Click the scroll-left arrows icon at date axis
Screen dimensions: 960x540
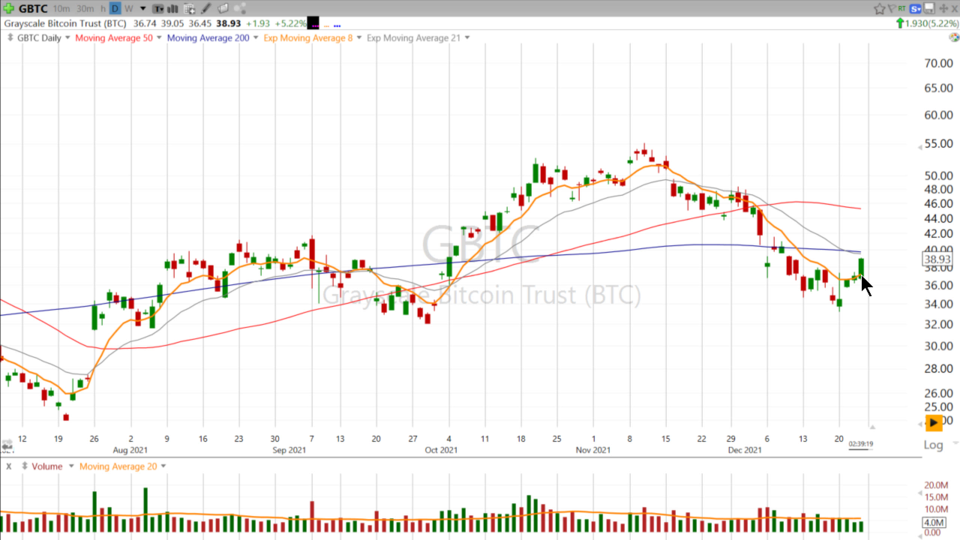pos(7,444)
